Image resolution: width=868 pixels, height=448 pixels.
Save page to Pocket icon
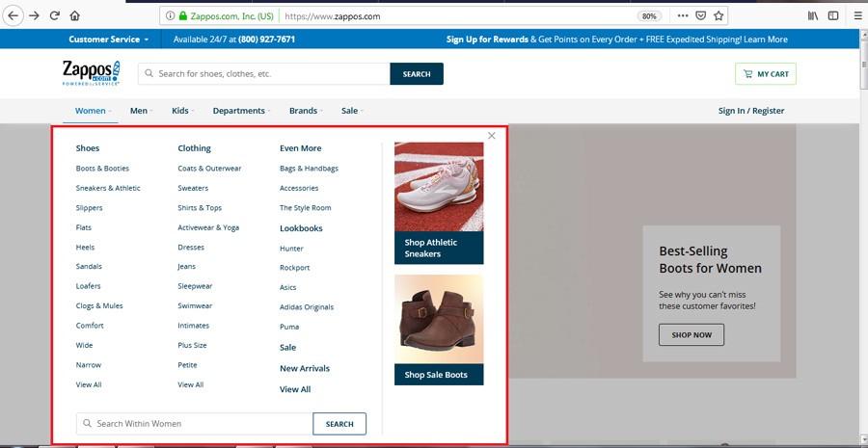tap(701, 16)
